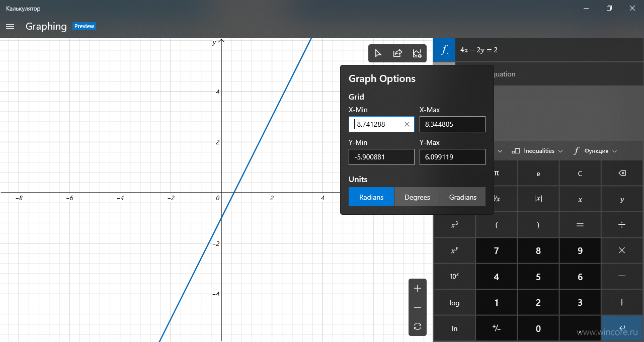The image size is (644, 342).
Task: Toggle sign with the +/- key
Action: tap(497, 328)
